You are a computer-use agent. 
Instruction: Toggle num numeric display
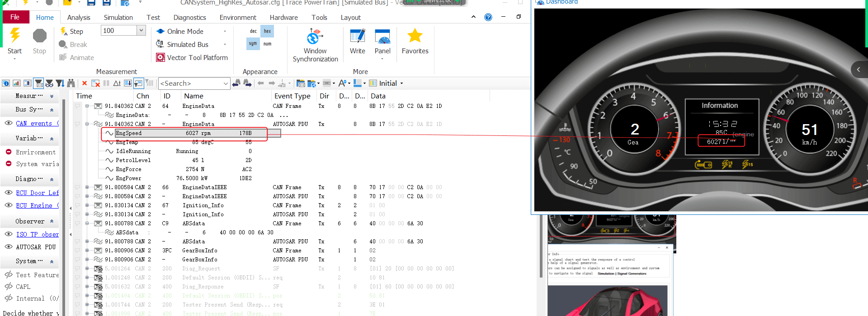tap(267, 44)
